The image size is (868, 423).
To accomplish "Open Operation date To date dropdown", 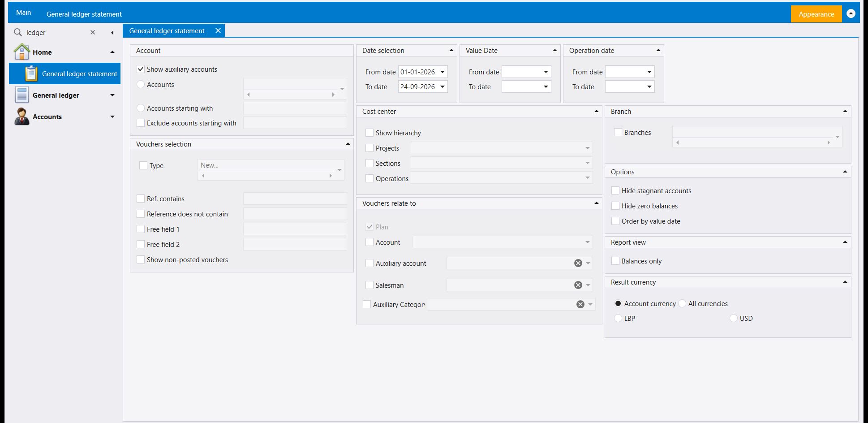I will 649,86.
